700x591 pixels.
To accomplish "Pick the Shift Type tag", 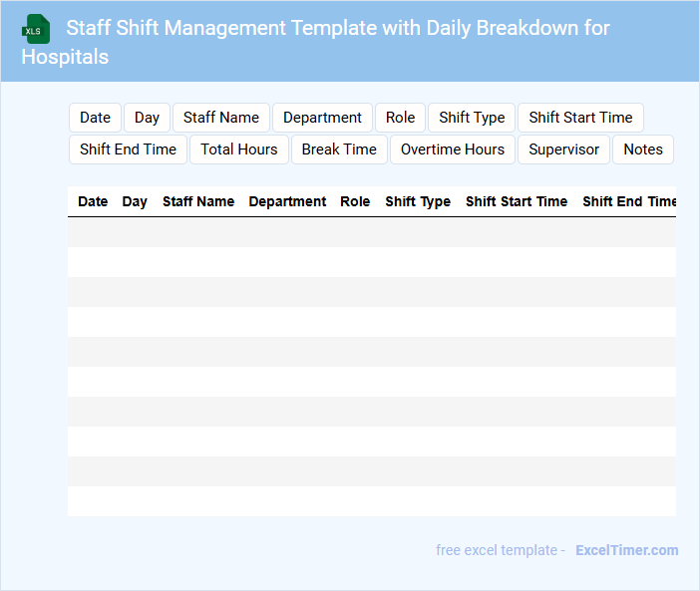I will [472, 118].
